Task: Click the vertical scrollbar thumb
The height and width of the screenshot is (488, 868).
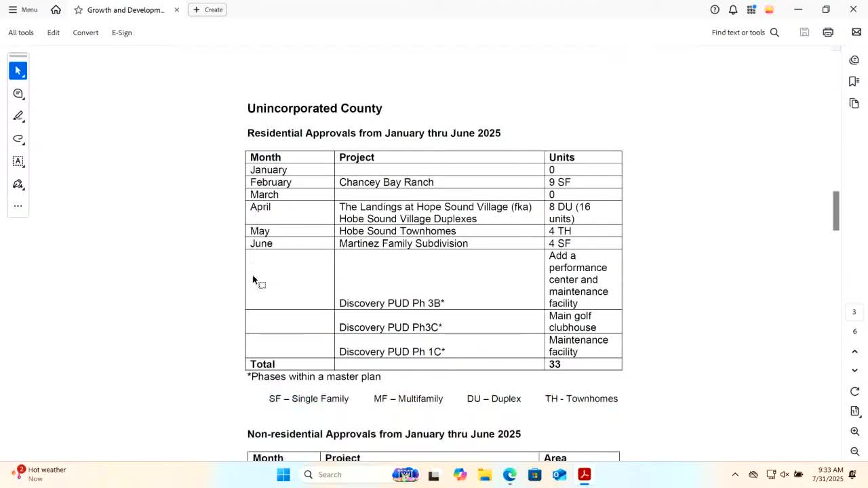Action: [836, 211]
